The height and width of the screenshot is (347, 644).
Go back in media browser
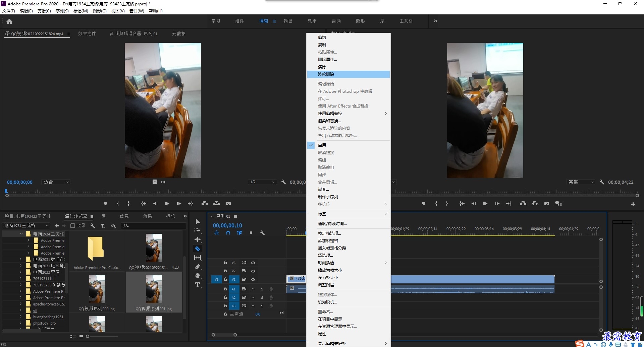[x=57, y=226]
